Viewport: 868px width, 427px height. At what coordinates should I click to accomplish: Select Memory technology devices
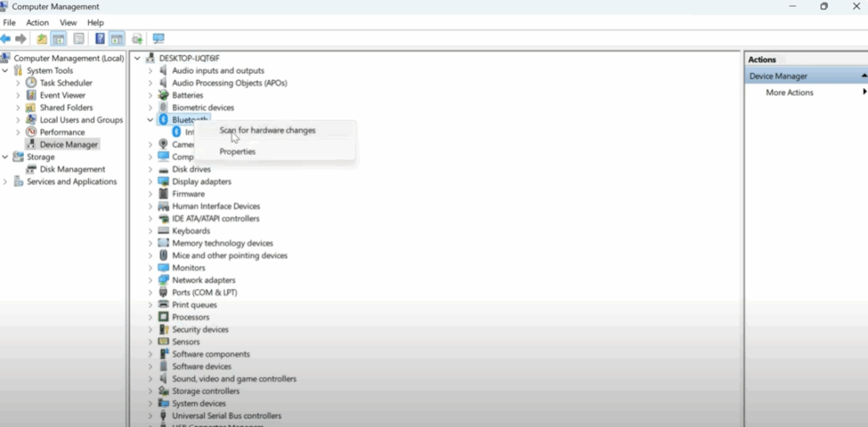[x=222, y=243]
